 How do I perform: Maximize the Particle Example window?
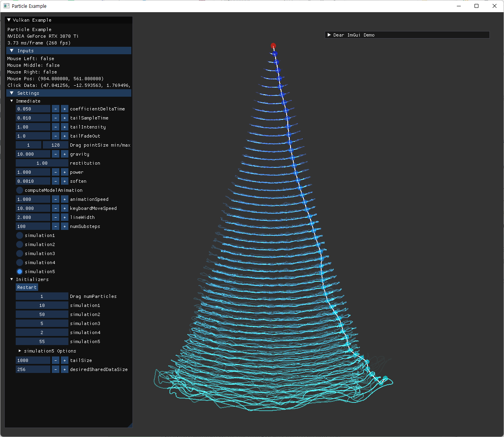click(476, 6)
